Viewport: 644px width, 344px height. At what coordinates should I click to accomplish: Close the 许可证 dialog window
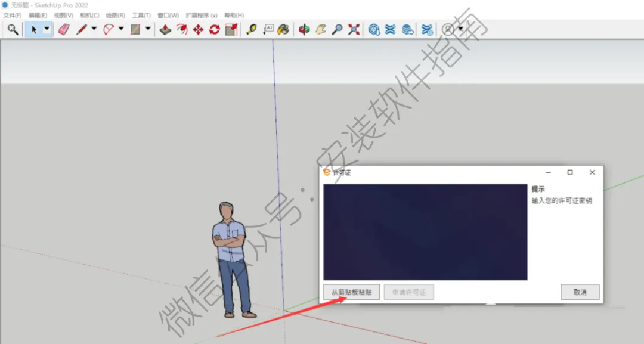click(x=592, y=172)
